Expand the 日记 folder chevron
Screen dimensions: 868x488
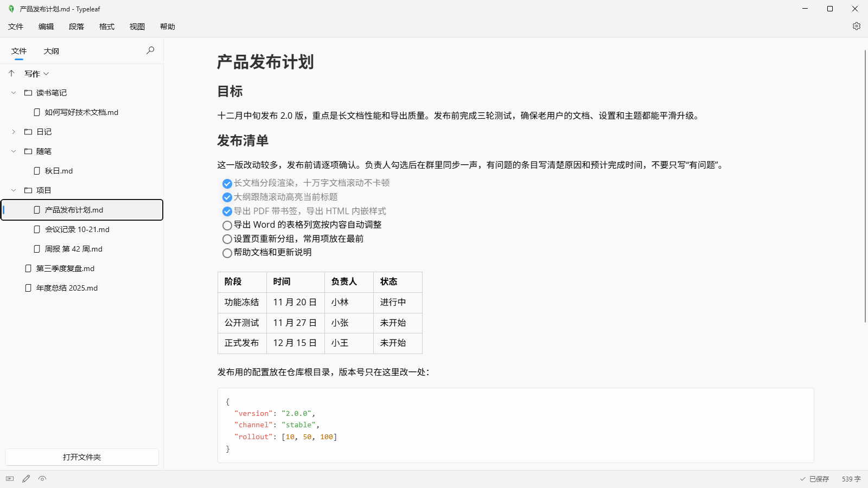coord(14,132)
